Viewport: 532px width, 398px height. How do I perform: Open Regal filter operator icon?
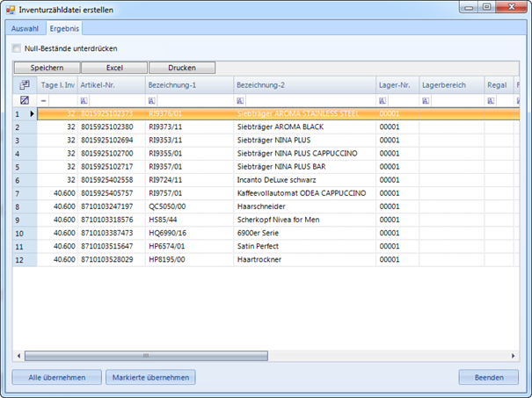coord(491,101)
